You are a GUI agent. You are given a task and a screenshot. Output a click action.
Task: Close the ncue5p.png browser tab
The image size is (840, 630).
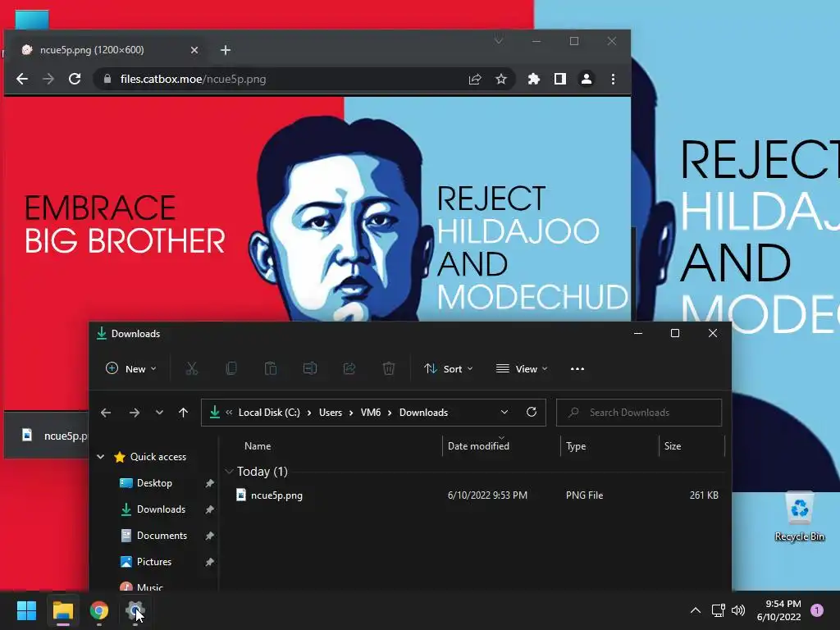click(x=194, y=50)
